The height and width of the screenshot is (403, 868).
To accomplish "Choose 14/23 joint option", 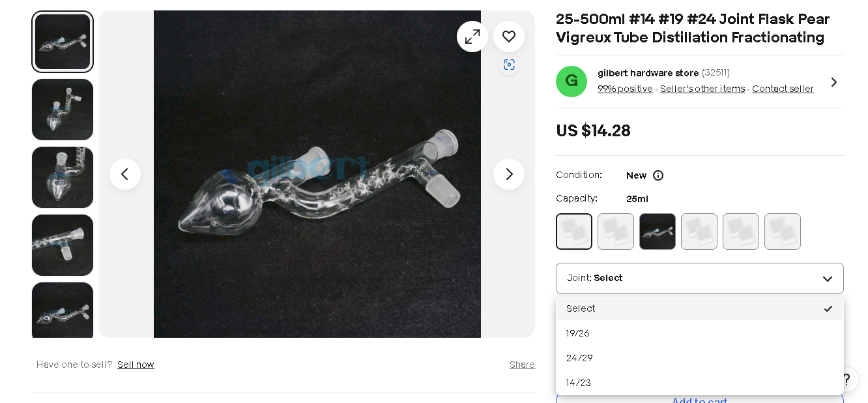I will coord(700,383).
